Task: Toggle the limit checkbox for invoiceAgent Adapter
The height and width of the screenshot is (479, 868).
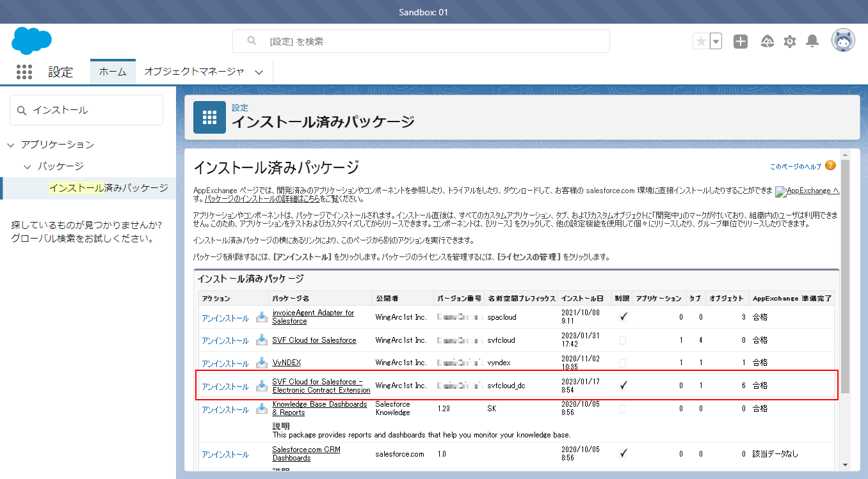Action: click(x=623, y=317)
